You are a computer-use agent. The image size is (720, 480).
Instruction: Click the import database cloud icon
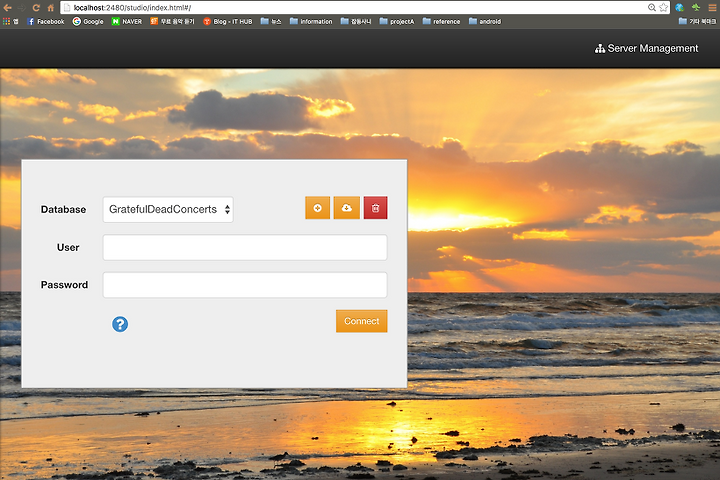click(347, 208)
